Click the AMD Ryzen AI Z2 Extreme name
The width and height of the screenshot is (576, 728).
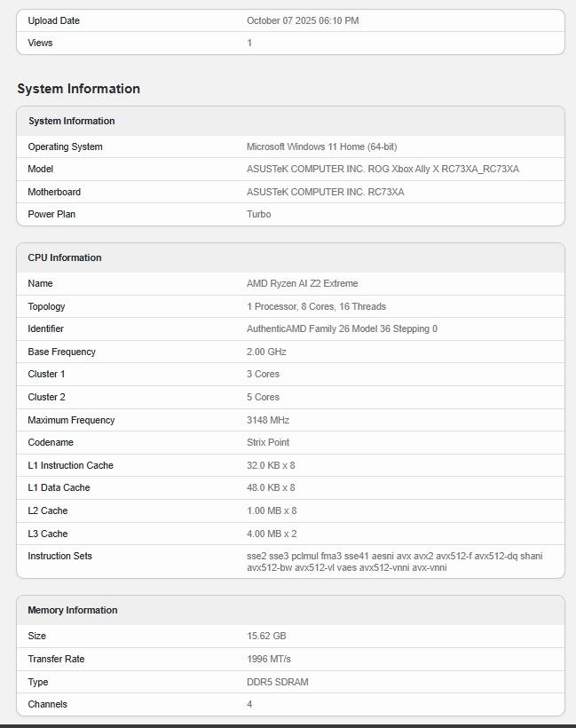(302, 283)
